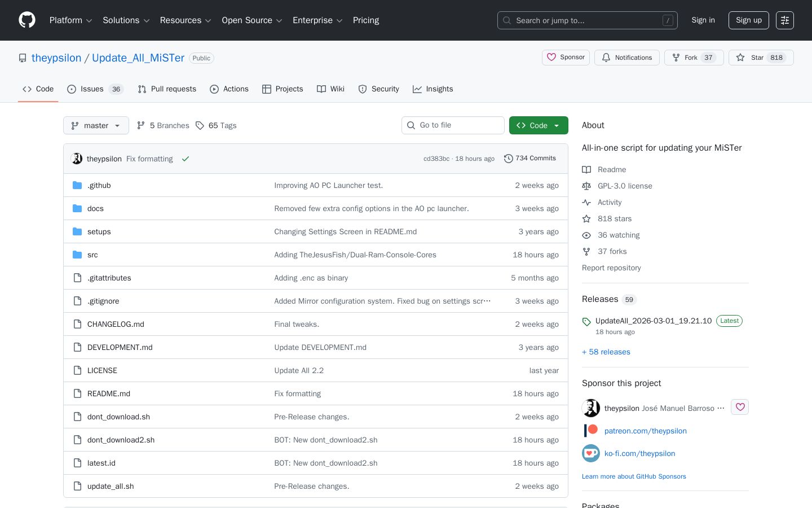The width and height of the screenshot is (812, 508).
Task: Go to the Pull requests tab
Action: tap(167, 89)
